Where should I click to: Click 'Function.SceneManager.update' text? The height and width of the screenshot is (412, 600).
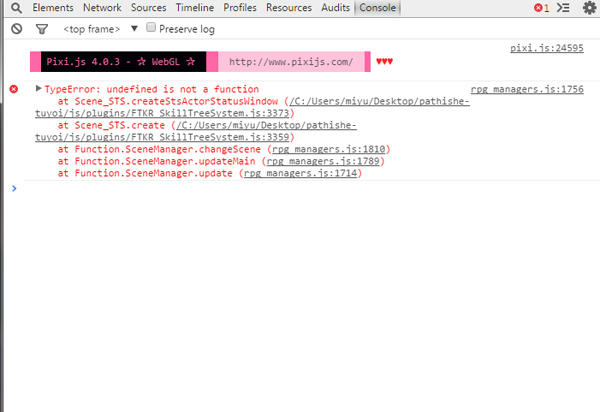(153, 173)
